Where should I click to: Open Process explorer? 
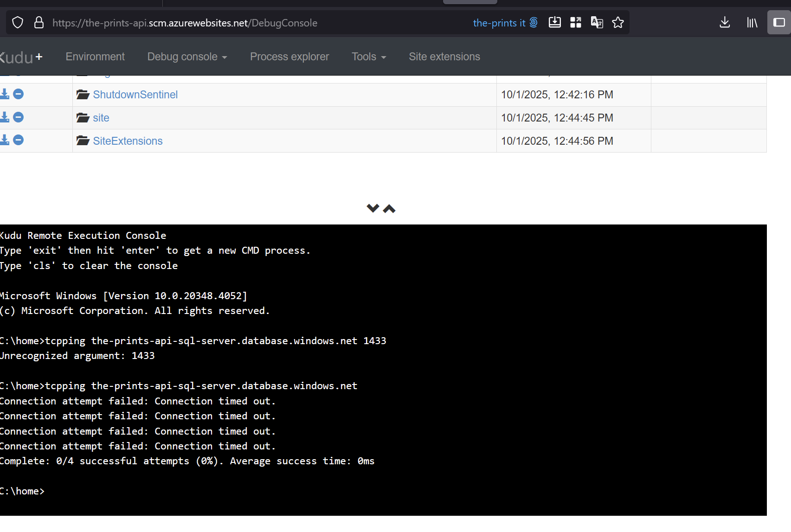click(289, 57)
